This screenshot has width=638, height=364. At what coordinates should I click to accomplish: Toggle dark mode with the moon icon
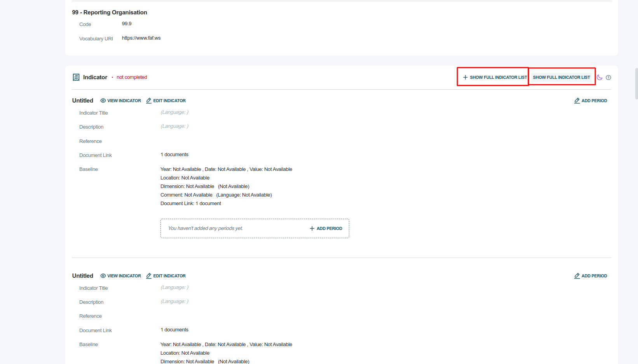pyautogui.click(x=600, y=77)
